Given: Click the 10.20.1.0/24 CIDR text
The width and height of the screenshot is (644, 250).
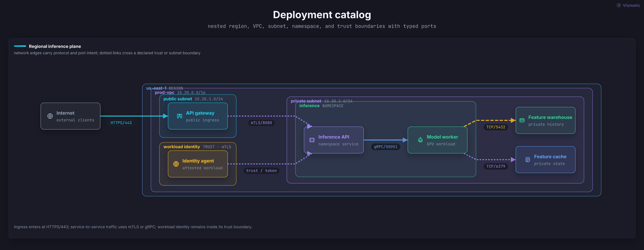Looking at the screenshot, I should [x=209, y=99].
